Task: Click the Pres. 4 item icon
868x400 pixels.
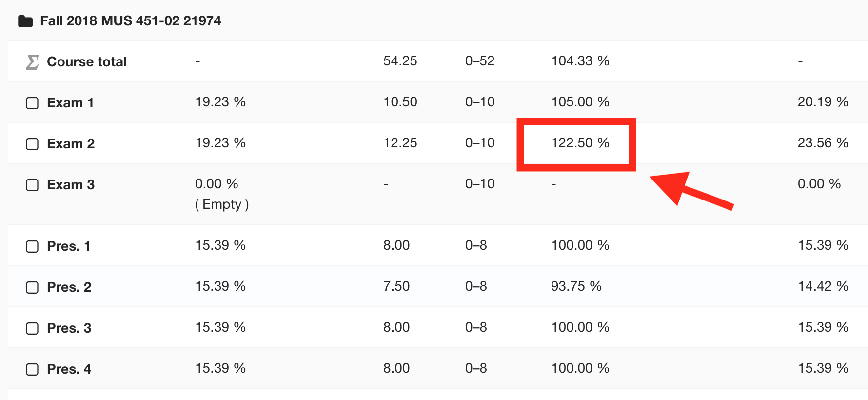Action: pos(32,369)
